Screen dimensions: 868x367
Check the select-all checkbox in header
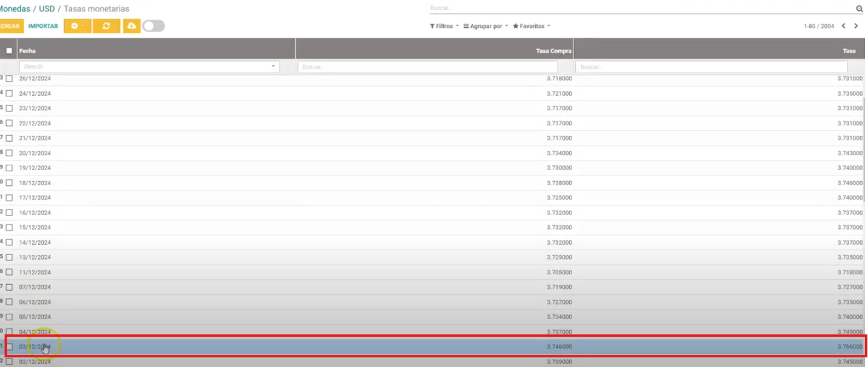coord(9,51)
